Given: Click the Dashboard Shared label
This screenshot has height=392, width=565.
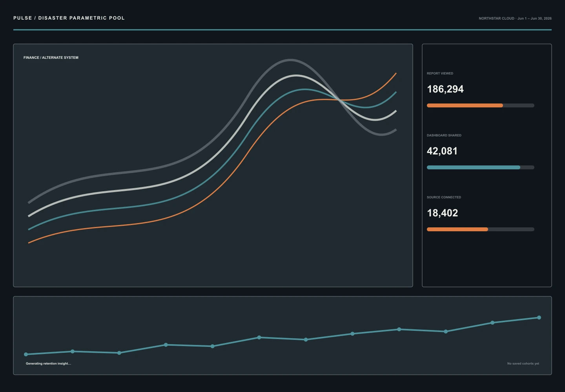Looking at the screenshot, I should point(444,135).
